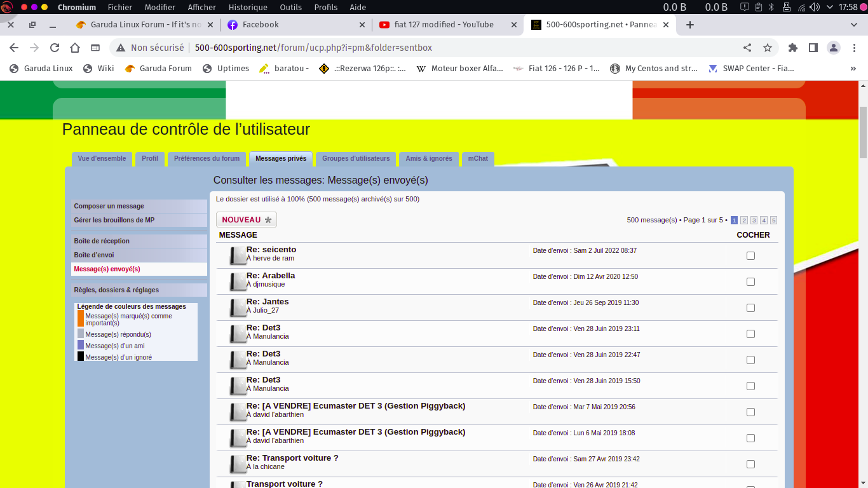Tick checkbox for Det3 sent at 15:50

[x=750, y=386]
